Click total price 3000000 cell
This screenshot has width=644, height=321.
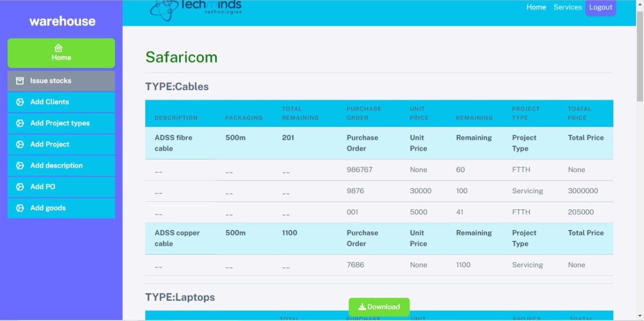pos(583,191)
